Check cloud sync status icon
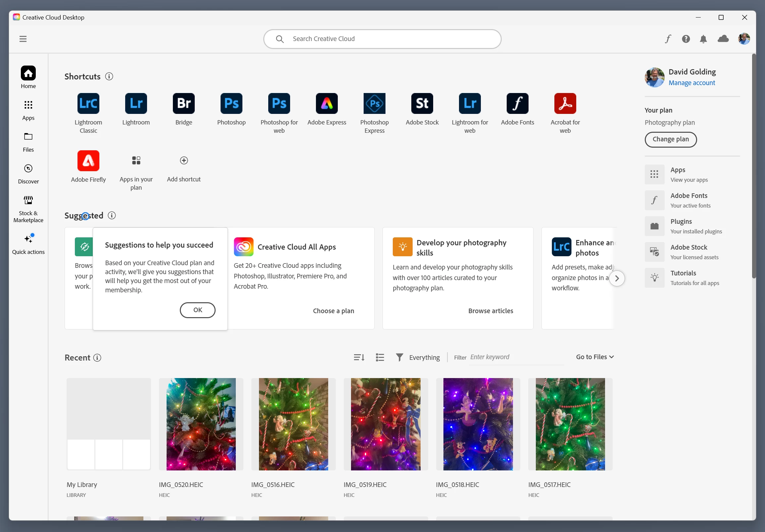 tap(723, 39)
